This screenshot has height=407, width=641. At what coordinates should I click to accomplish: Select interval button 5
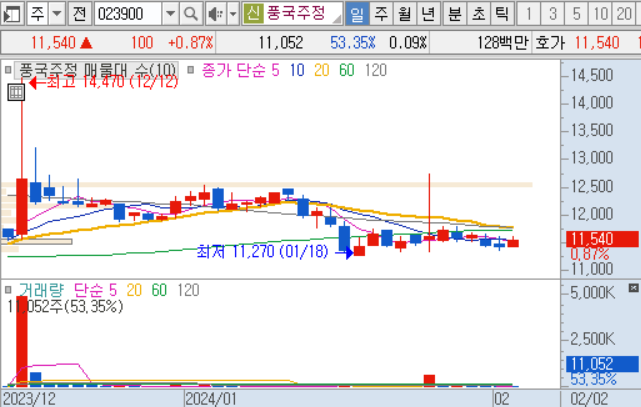576,14
